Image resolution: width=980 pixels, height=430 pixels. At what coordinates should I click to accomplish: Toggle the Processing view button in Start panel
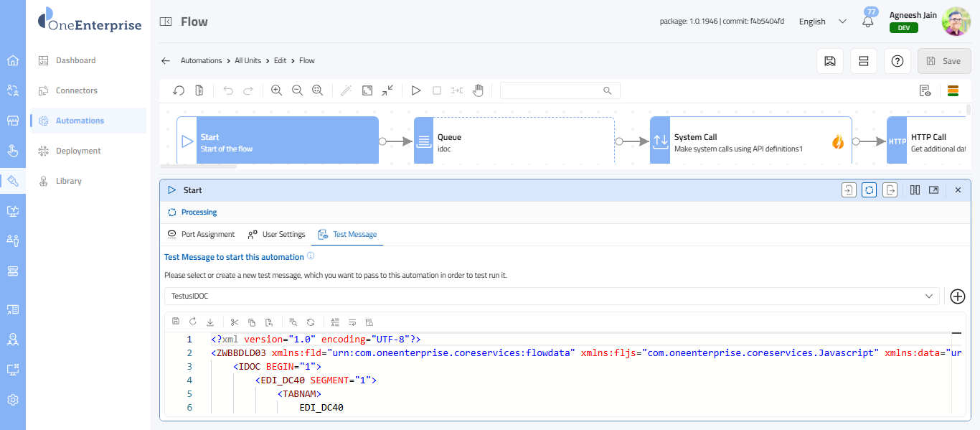[869, 190]
